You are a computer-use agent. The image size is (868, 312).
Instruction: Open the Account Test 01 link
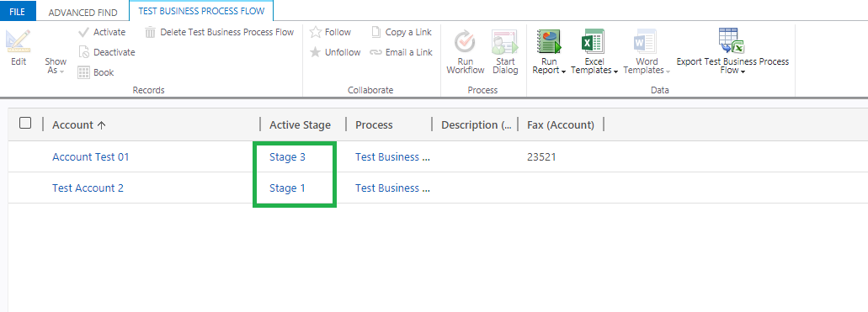(90, 156)
